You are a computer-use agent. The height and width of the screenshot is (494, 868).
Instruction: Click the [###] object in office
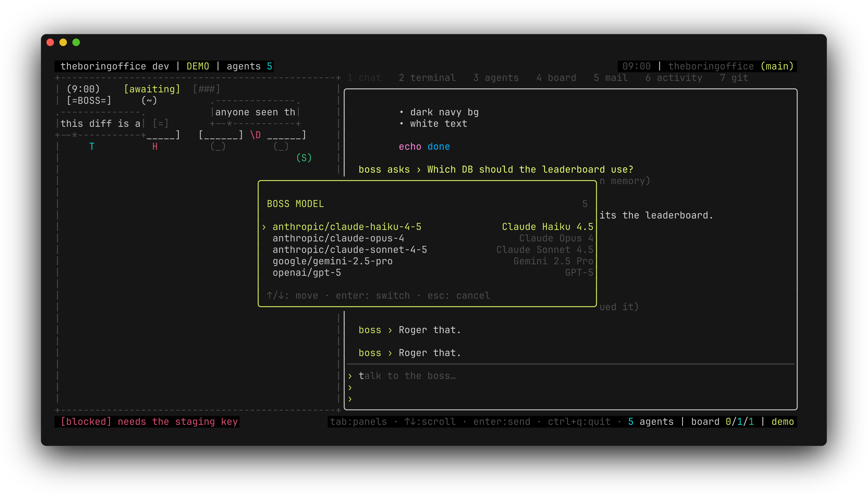pos(206,89)
